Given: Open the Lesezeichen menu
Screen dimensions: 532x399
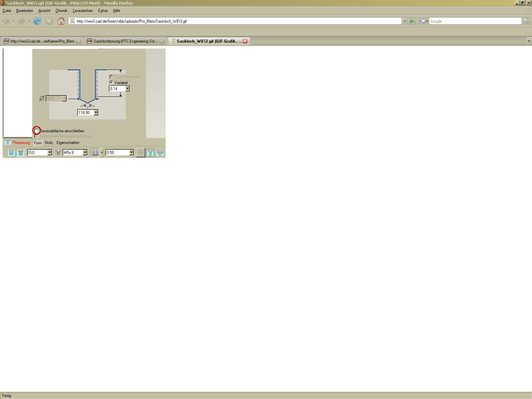Looking at the screenshot, I should point(83,11).
